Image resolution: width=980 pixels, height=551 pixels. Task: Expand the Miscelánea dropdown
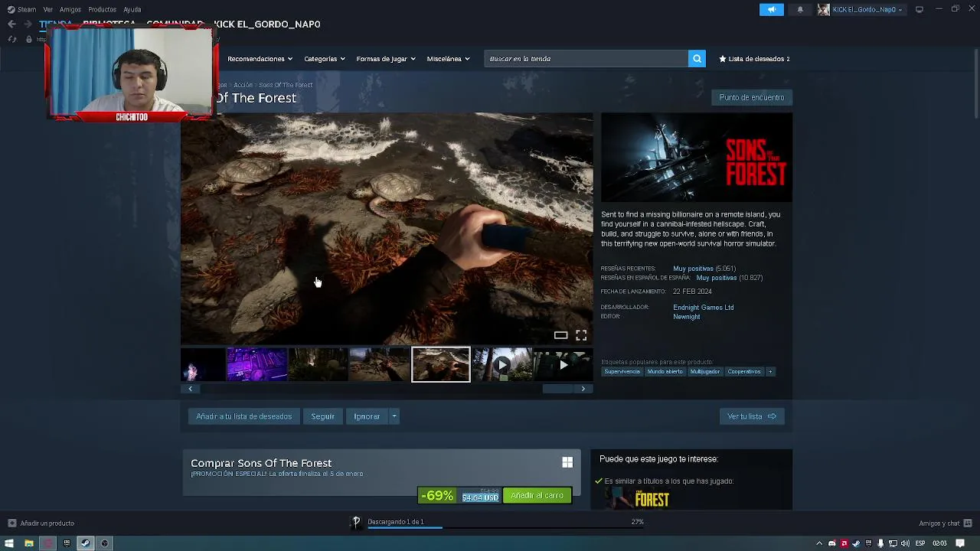click(448, 59)
